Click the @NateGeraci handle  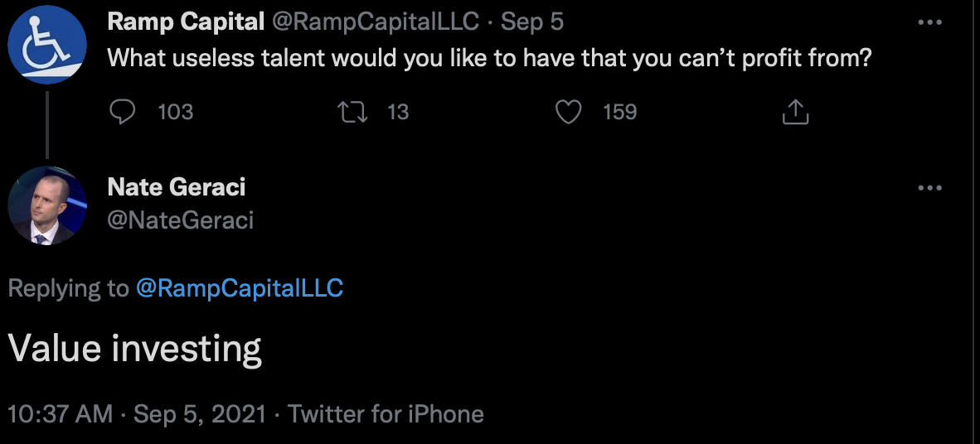(x=181, y=220)
